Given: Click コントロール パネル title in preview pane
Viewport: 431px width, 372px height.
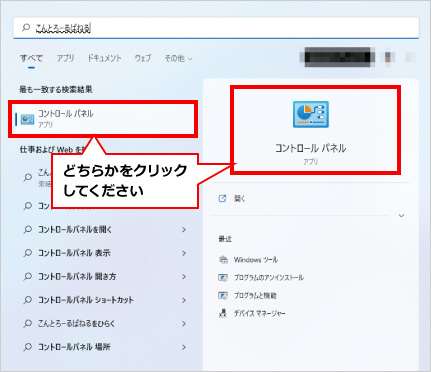Looking at the screenshot, I should tap(311, 148).
